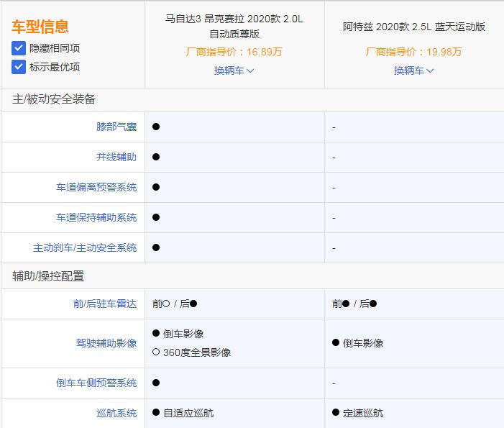This screenshot has height=428, width=504.
Task: Open 换辆车 dropdown under 阿特兹
Action: coord(413,70)
